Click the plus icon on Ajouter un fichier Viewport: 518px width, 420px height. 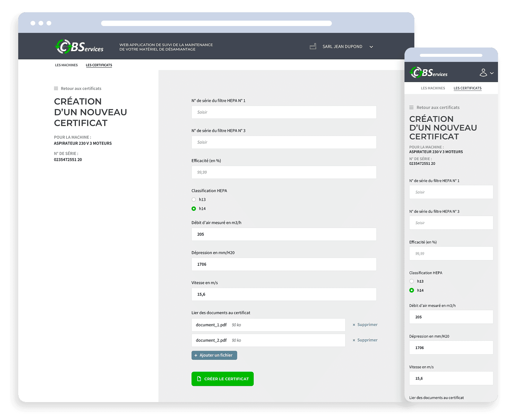point(196,355)
